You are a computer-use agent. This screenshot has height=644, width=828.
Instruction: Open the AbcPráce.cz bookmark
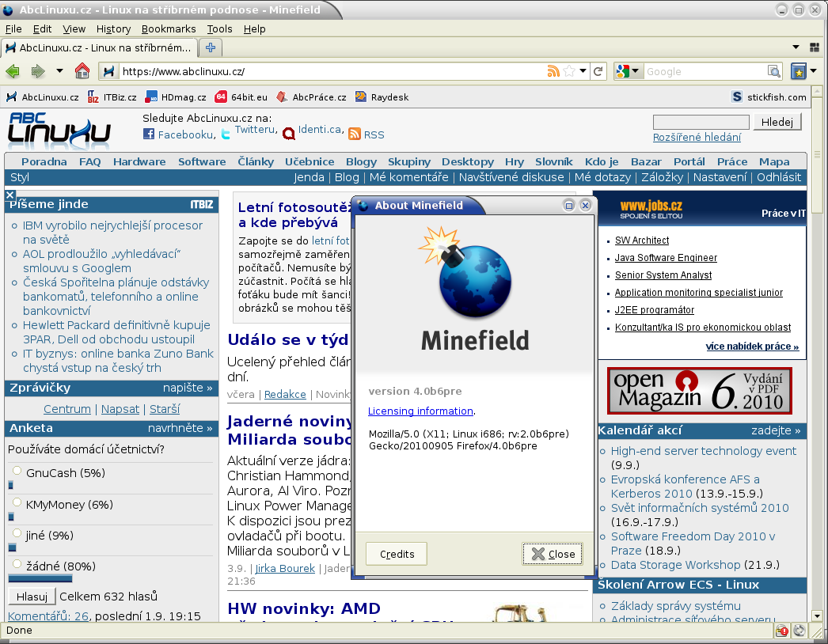[312, 97]
